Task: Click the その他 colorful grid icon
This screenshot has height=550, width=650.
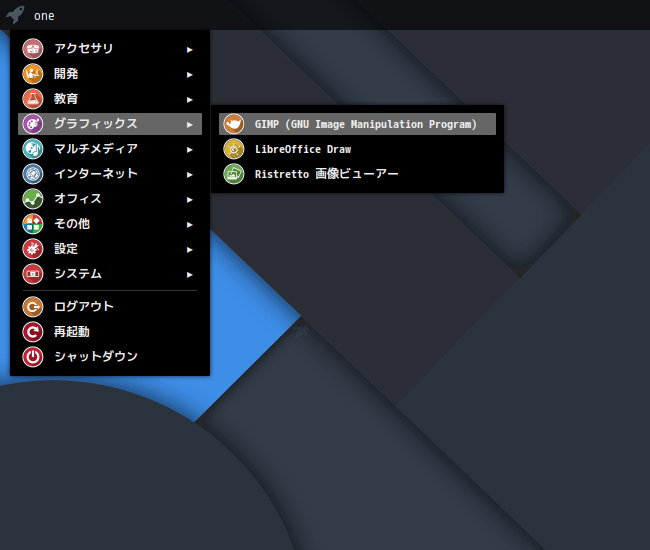Action: 33,224
